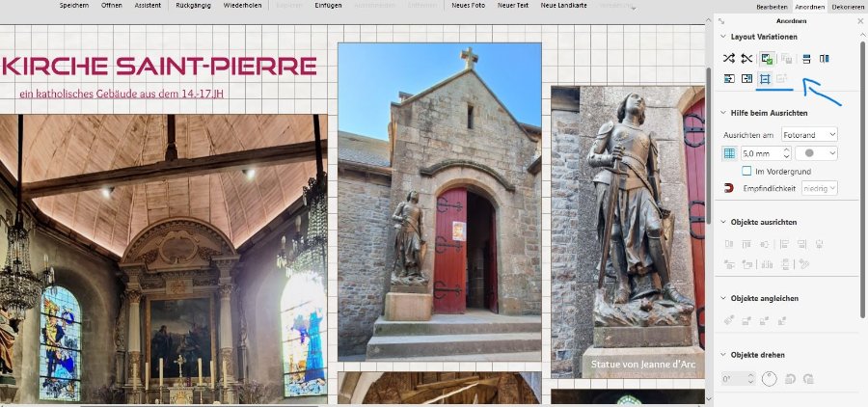Collapse the Objekte angleichen section
This screenshot has height=407, width=868.
723,298
